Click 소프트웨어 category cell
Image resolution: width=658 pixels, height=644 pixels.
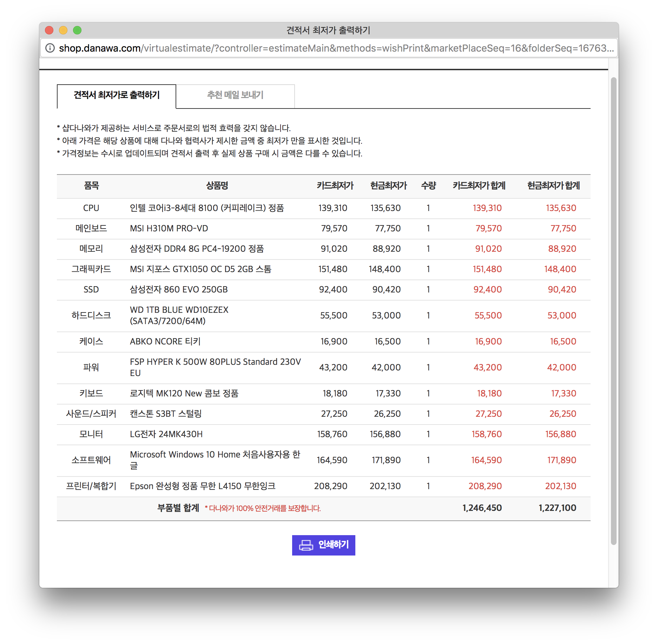[91, 460]
